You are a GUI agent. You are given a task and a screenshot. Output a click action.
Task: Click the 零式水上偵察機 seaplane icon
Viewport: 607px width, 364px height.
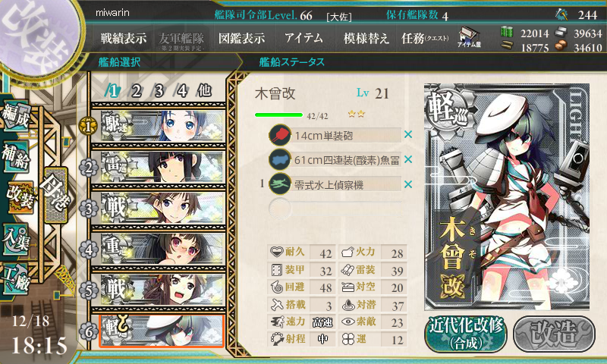coord(280,184)
